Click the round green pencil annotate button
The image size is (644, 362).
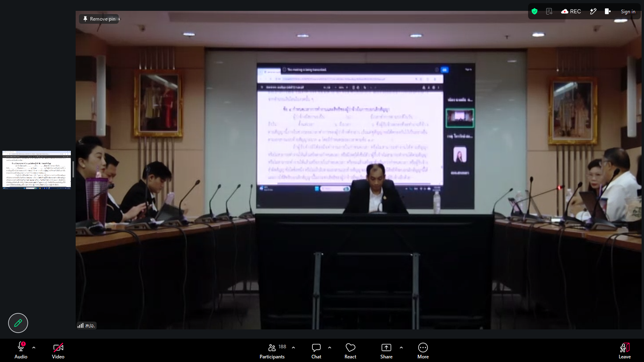[x=18, y=323]
